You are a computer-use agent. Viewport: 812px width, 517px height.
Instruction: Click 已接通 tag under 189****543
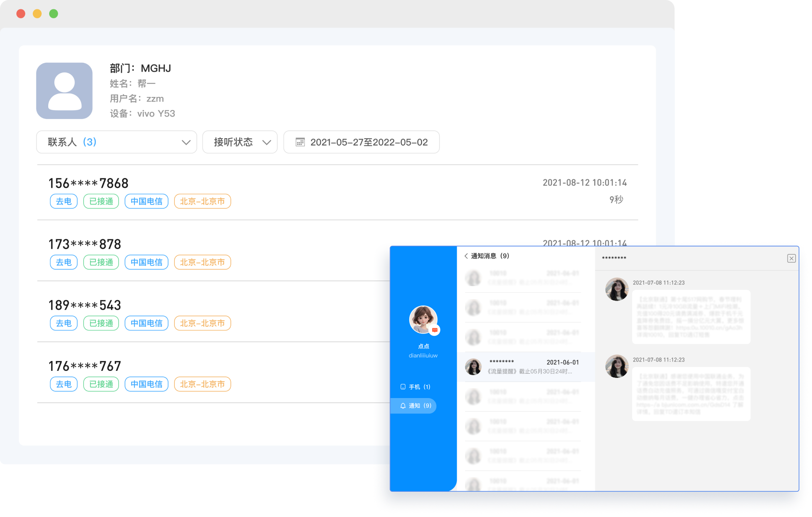(x=101, y=323)
